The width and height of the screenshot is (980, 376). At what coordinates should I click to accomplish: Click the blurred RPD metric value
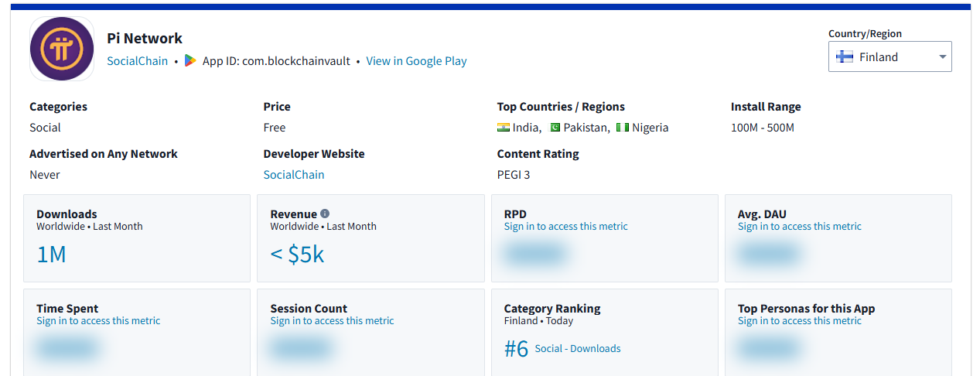(534, 254)
